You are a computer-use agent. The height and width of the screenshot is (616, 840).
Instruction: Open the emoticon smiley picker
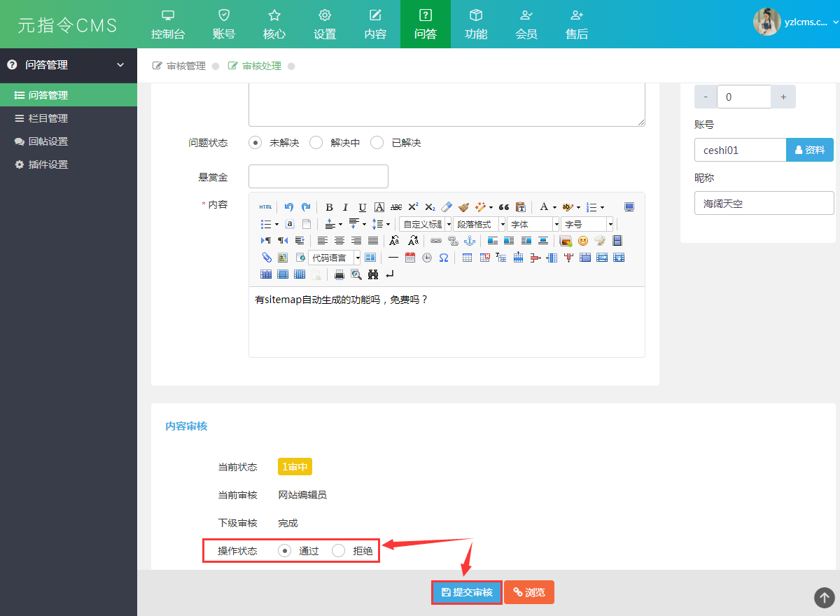click(x=583, y=240)
